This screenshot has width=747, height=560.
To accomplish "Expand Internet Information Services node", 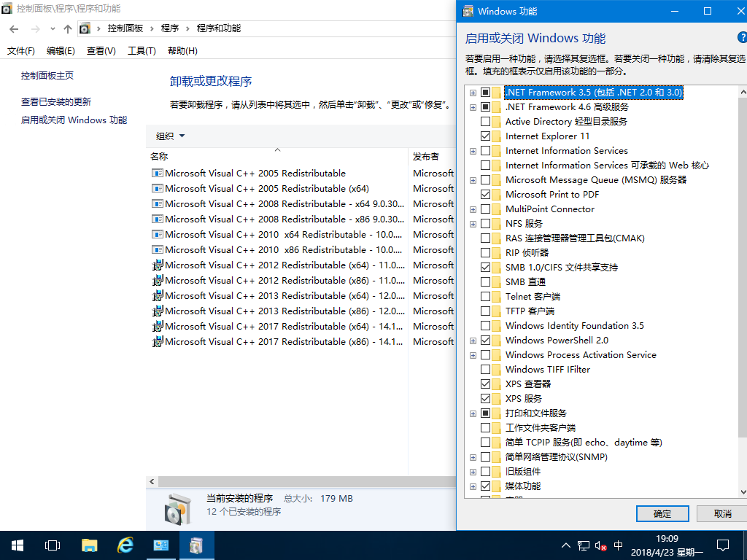I will pos(473,151).
